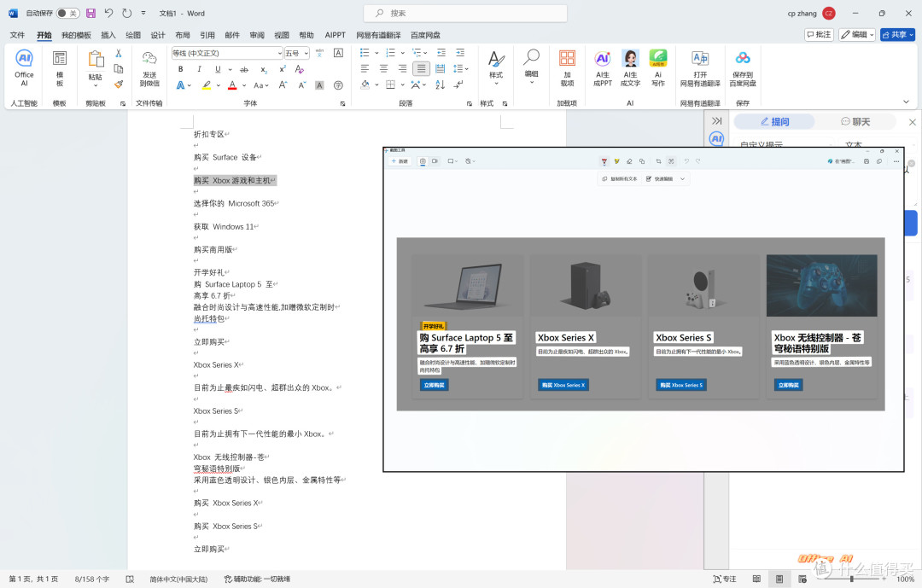Click the clear formatting icon
This screenshot has height=588, width=922.
[x=300, y=69]
